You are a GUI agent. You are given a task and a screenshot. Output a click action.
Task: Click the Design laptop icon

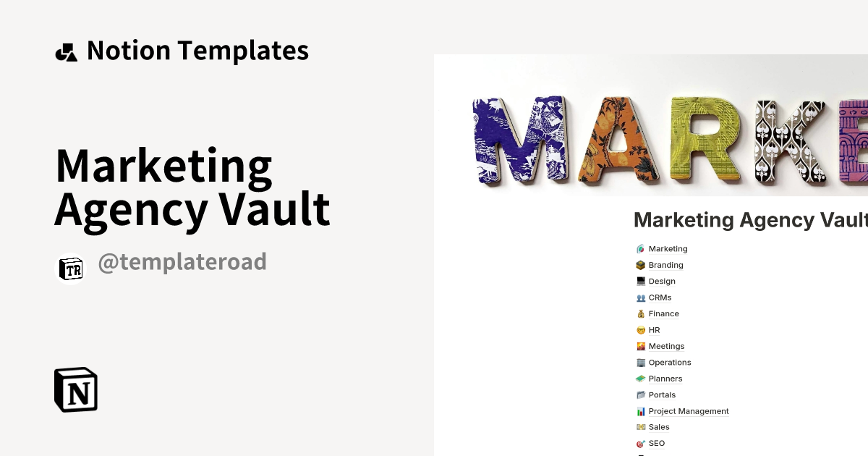(x=640, y=281)
